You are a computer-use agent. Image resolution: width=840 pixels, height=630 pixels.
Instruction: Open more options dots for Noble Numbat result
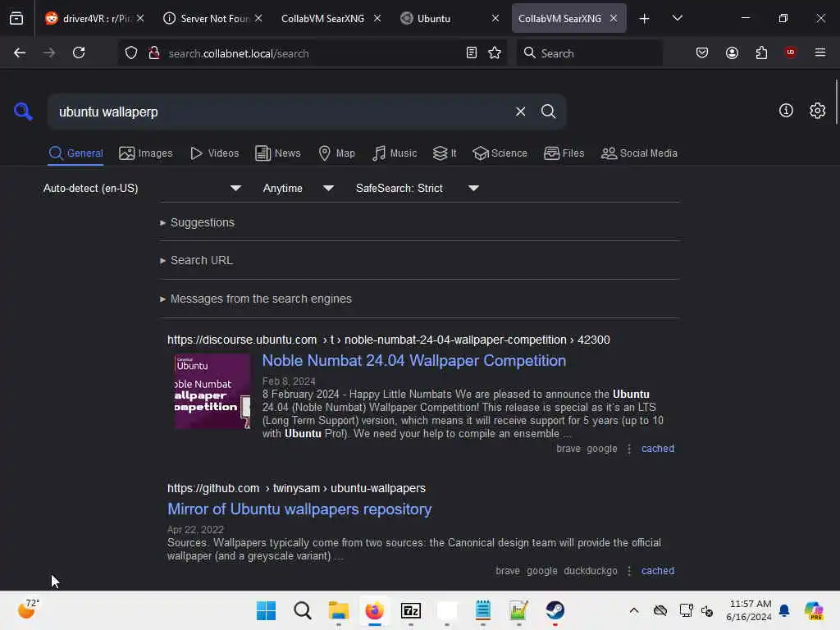(x=629, y=449)
